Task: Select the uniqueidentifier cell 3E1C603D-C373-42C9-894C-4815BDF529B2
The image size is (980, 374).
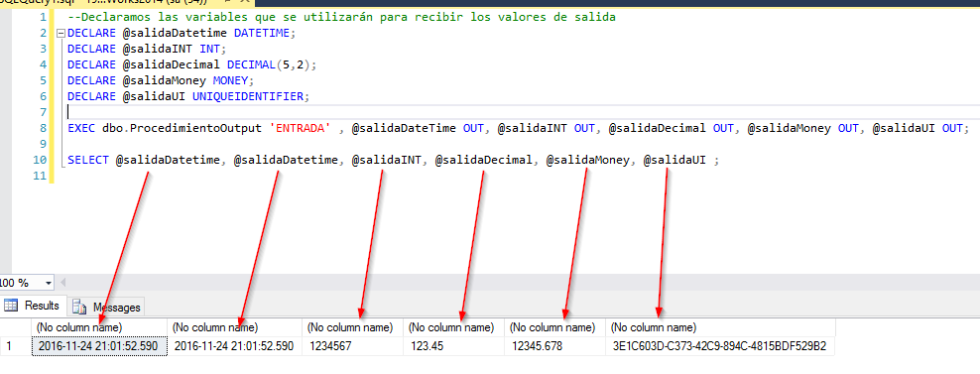Action: pos(720,346)
